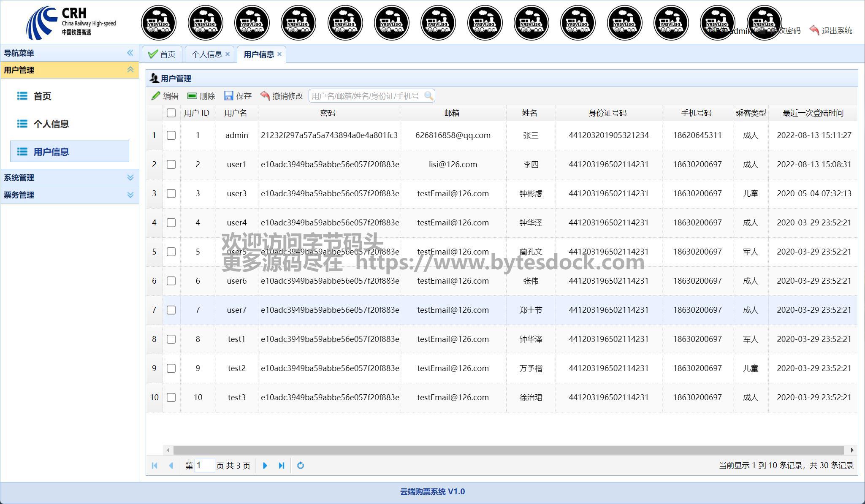865x504 pixels.
Task: Click the pencil Edit (编辑) icon
Action: coord(156,96)
